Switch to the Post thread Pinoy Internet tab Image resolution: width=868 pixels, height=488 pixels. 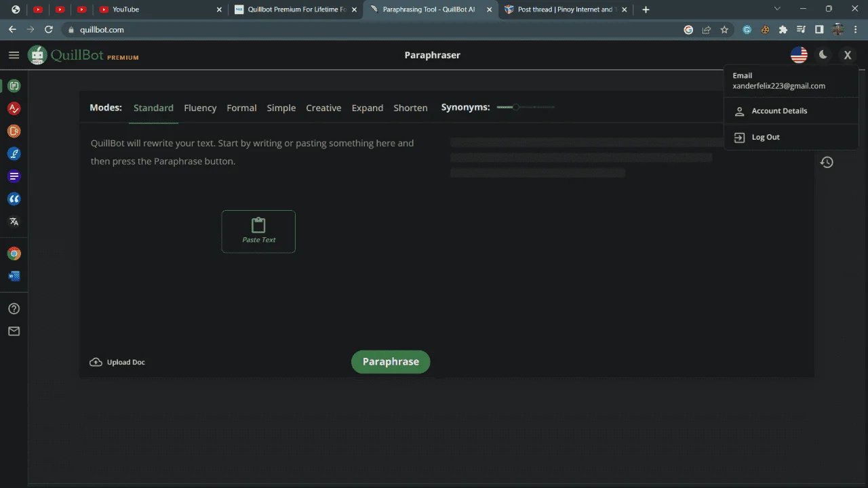point(566,9)
